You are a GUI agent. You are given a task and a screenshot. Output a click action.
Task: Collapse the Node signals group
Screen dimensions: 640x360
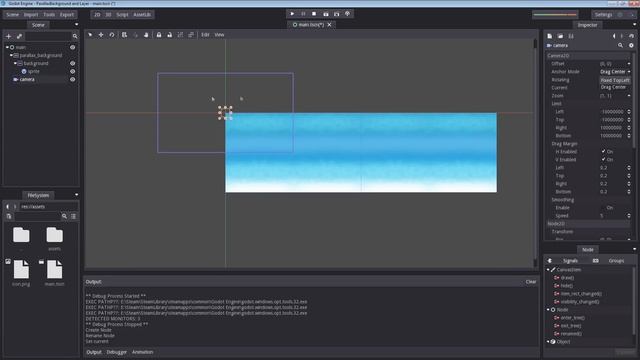click(548, 310)
